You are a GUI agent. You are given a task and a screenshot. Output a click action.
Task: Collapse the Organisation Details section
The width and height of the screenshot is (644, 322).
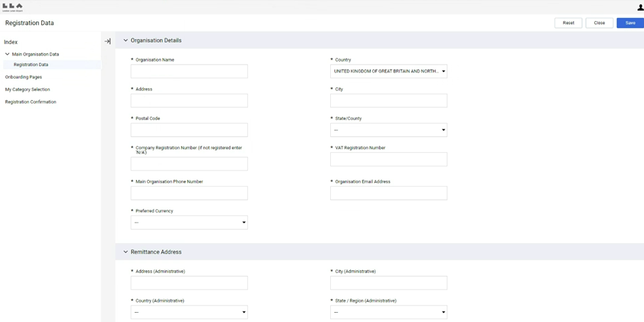point(126,41)
